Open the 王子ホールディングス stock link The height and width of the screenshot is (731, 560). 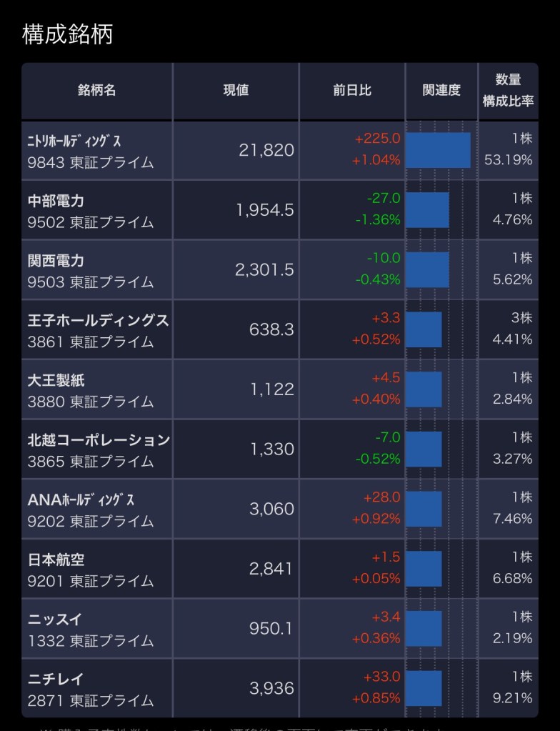[x=98, y=320]
